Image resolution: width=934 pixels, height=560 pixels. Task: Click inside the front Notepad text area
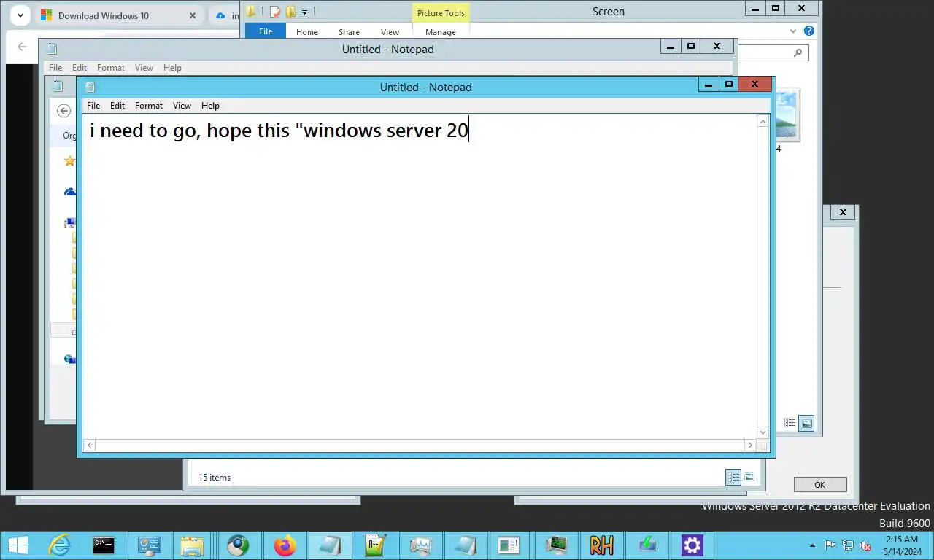point(420,277)
